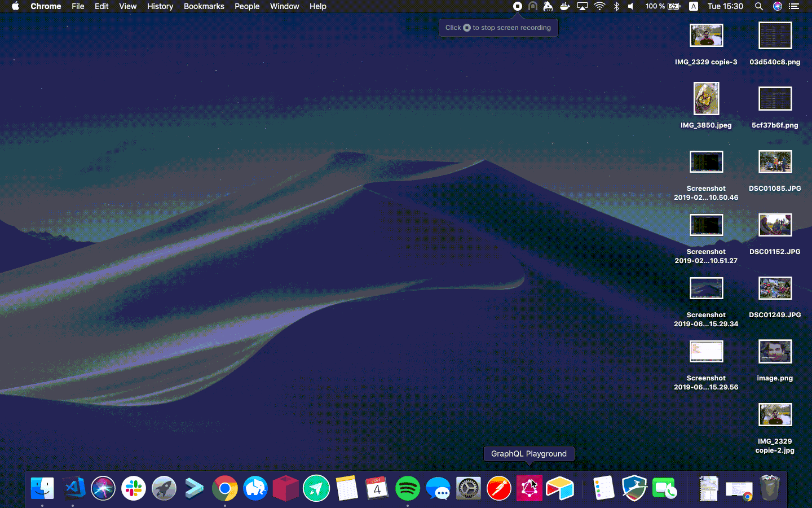Open the crimson cube app in Dock

(286, 488)
